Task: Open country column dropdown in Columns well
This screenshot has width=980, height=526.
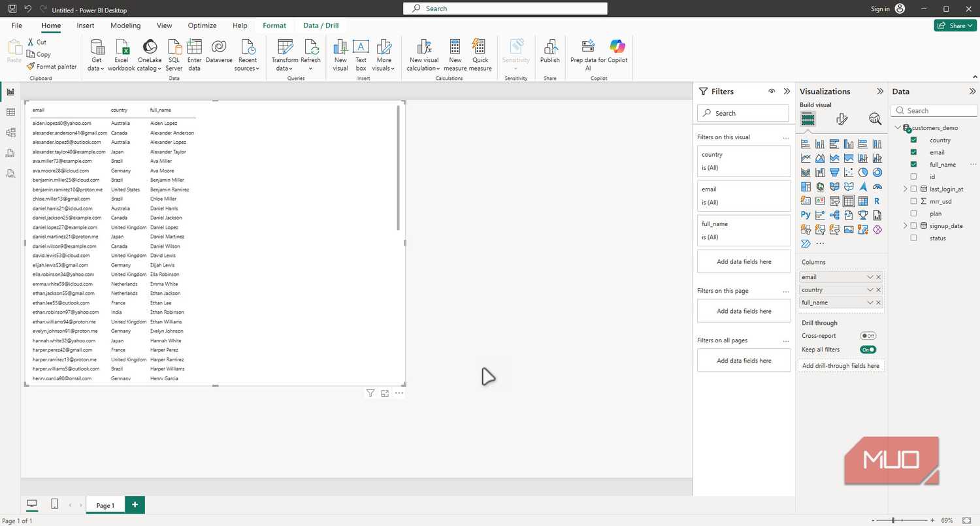Action: (x=870, y=289)
